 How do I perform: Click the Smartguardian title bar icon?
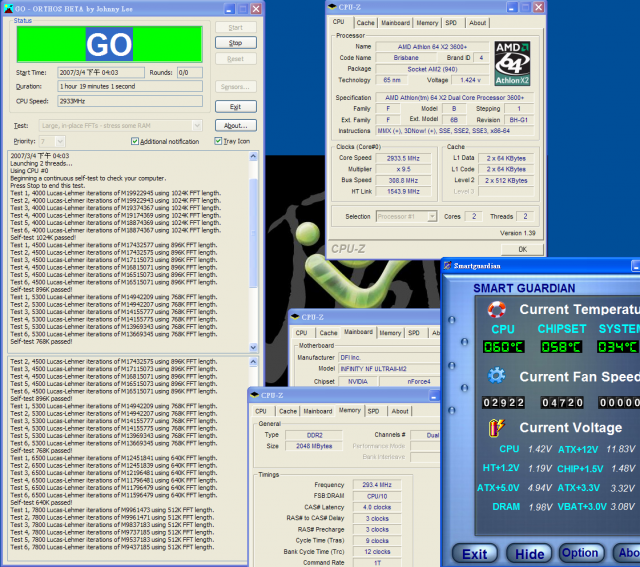point(448,266)
